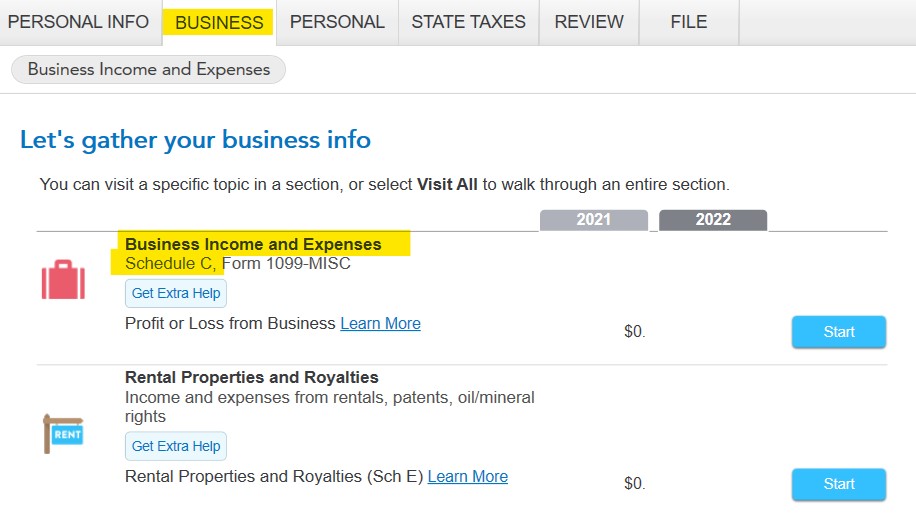Start the Business Income and Expenses section
The height and width of the screenshot is (516, 916).
coord(839,332)
